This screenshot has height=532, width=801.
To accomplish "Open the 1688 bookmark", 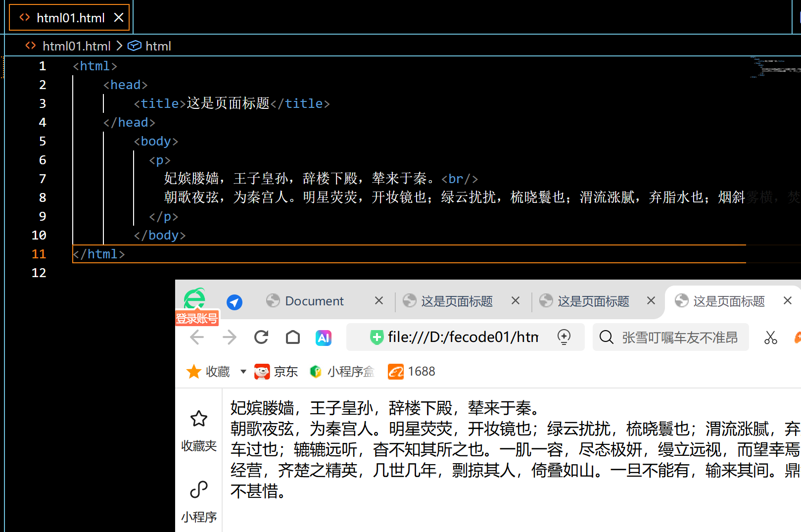I will (412, 372).
